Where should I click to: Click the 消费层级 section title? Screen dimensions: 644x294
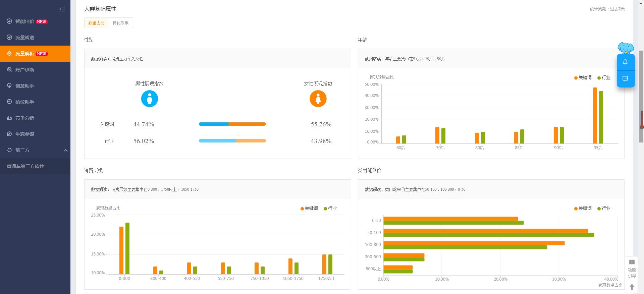94,170
